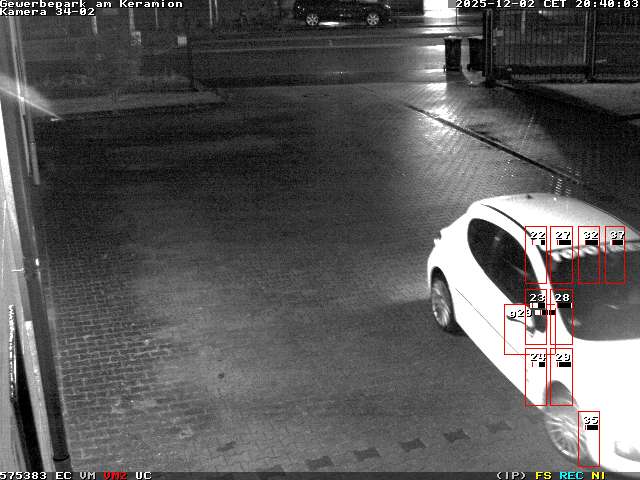The width and height of the screenshot is (640, 480).
Task: Click motion zone box labeled 24
Action: [536, 377]
